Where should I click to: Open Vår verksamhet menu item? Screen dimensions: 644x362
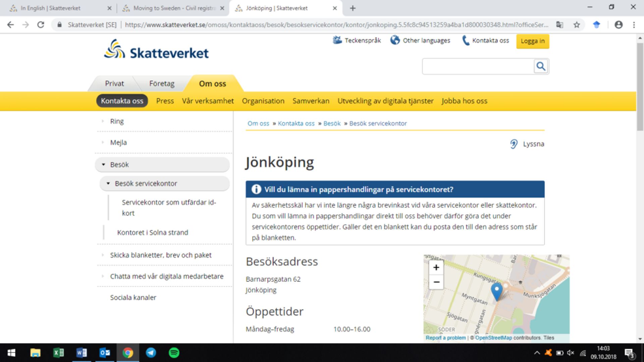tap(208, 101)
